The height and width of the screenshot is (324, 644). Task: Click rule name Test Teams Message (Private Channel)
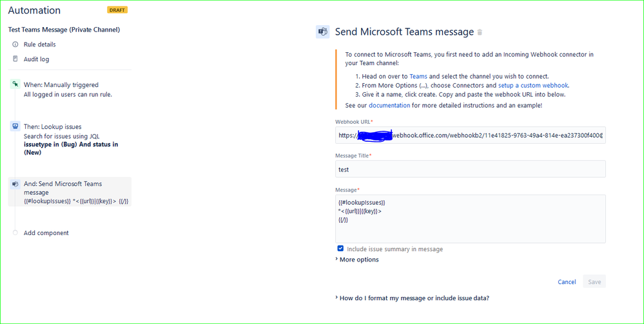point(64,30)
